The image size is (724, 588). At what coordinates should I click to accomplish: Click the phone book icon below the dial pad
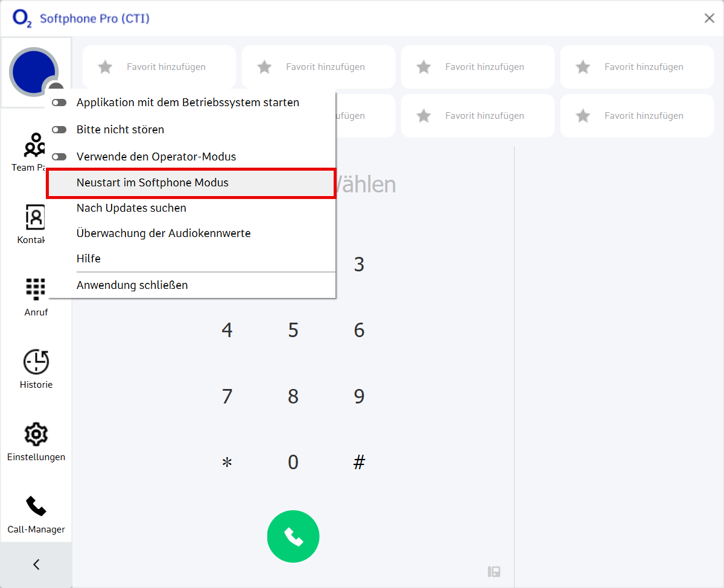point(494,572)
